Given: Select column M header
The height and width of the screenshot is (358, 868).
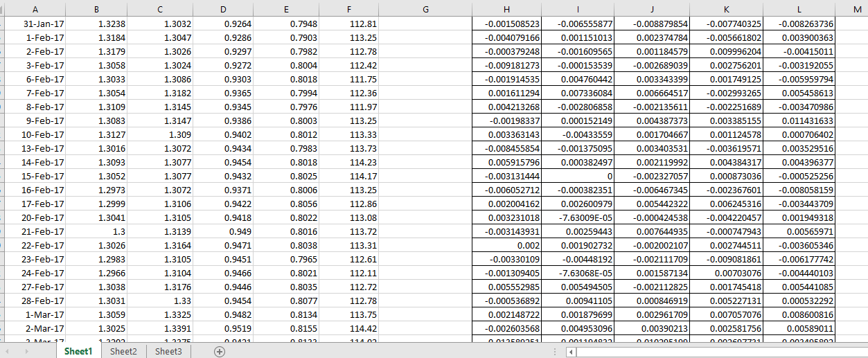Looking at the screenshot, I should coord(858,8).
